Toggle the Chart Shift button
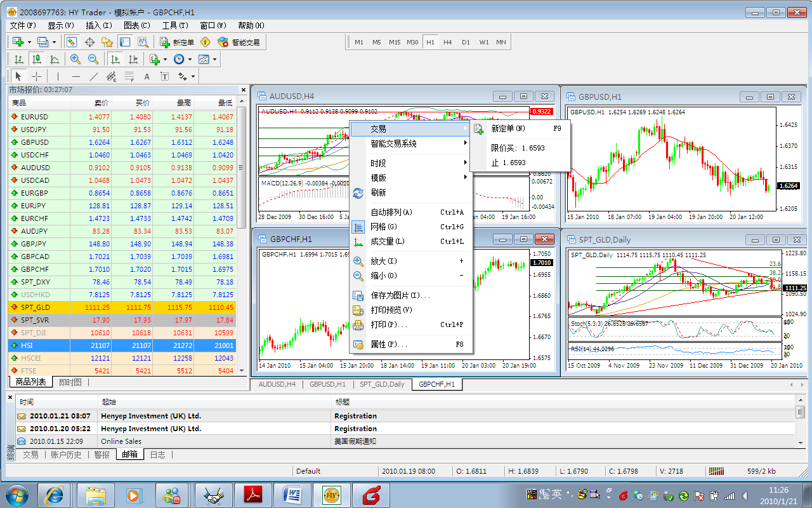The height and width of the screenshot is (508, 812). pos(133,59)
